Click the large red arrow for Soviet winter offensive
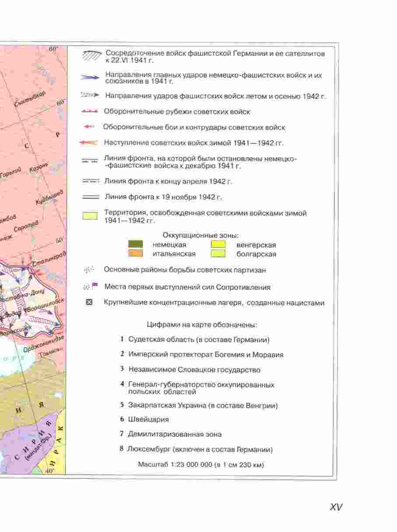This screenshot has width=397, height=532. (x=90, y=143)
